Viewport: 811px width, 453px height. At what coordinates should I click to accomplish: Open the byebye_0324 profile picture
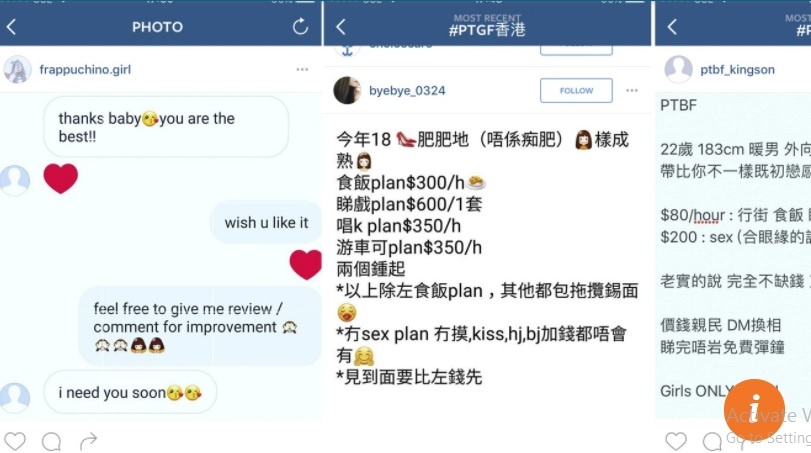pos(347,90)
